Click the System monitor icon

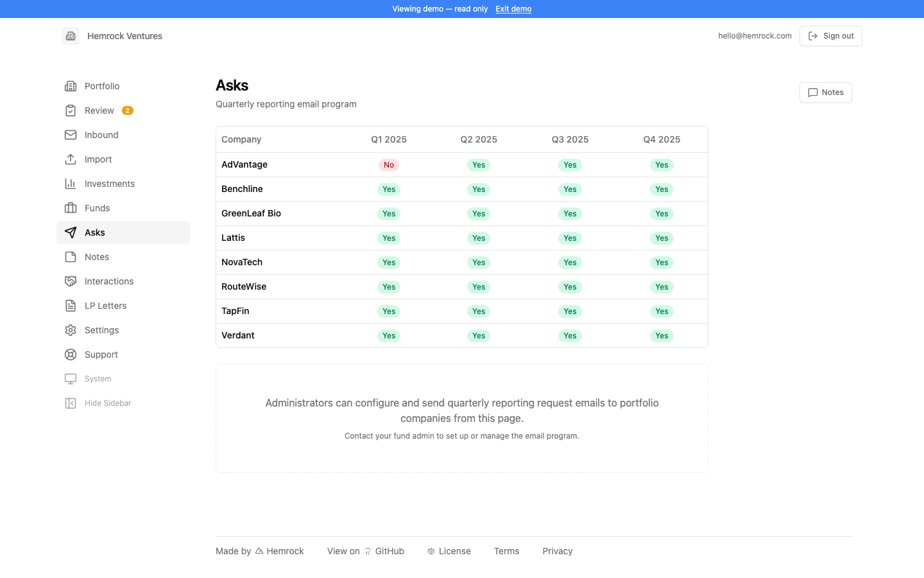pos(71,379)
